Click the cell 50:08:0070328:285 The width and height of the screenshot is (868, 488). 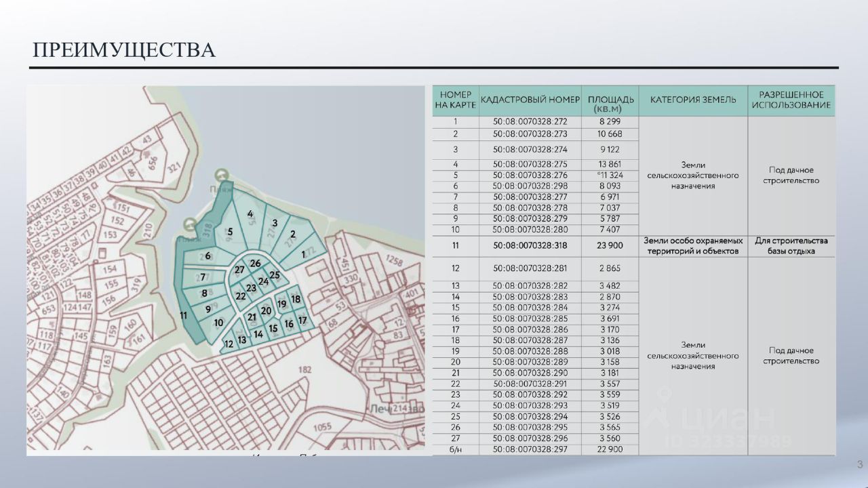coord(530,319)
